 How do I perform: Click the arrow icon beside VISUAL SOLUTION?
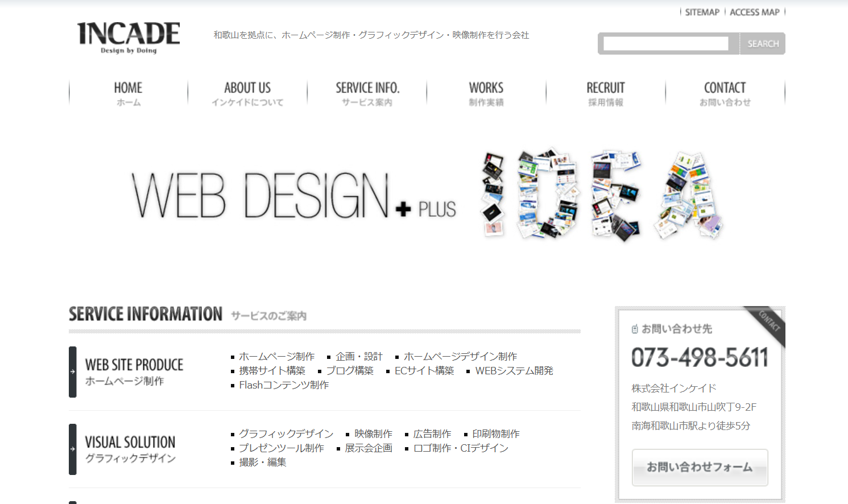pos(73,449)
